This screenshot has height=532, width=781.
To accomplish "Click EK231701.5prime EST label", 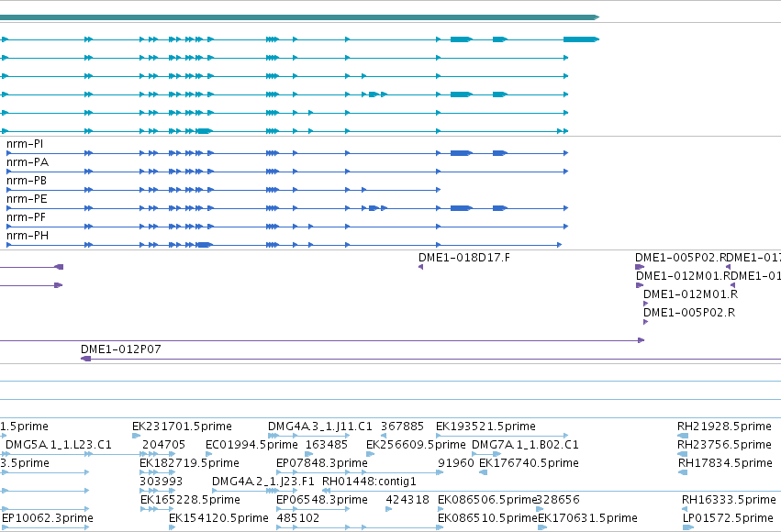I will [x=182, y=427].
